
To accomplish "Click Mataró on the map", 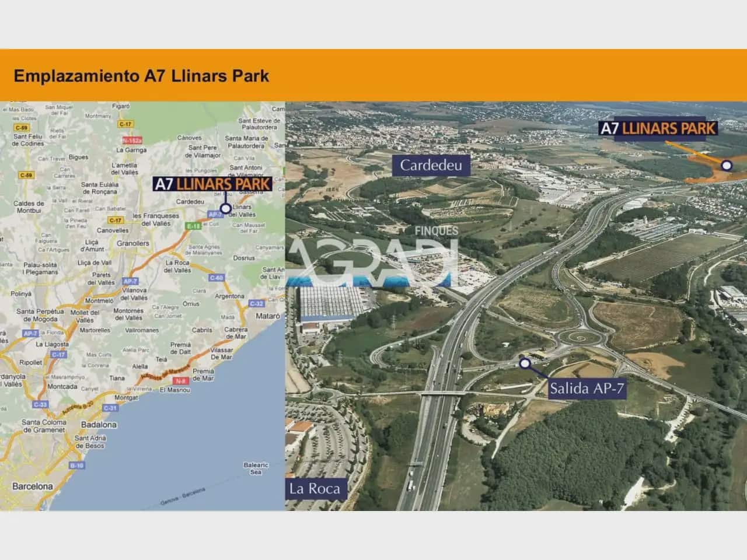I will click(x=268, y=316).
